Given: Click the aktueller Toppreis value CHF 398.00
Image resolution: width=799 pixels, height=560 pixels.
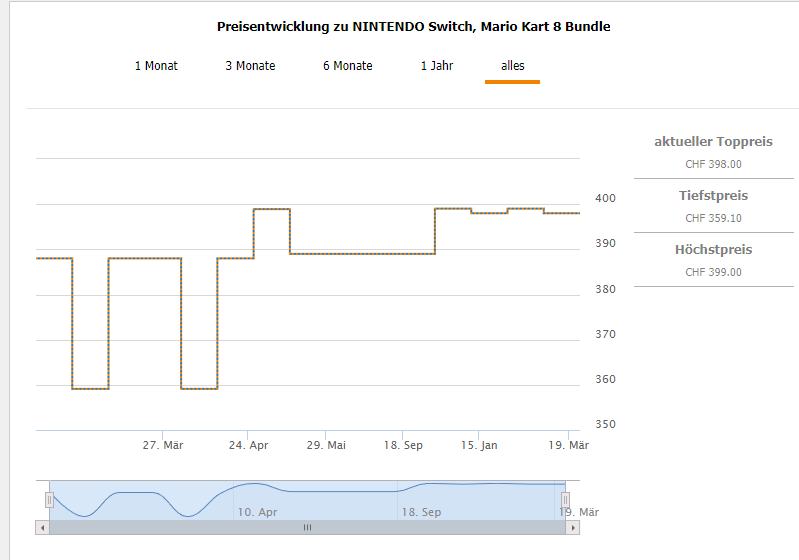Looking at the screenshot, I should 713,164.
